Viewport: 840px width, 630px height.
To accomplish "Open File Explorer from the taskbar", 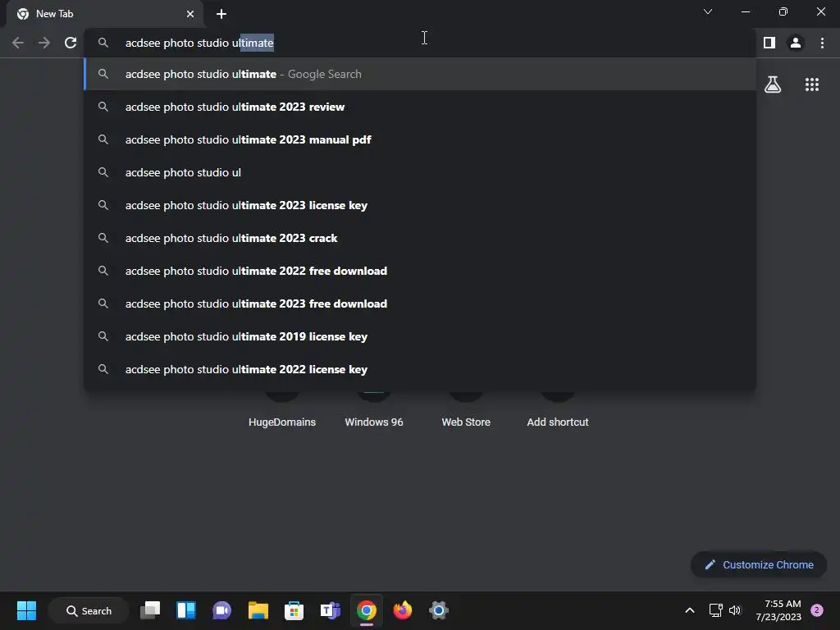I will coord(258,610).
